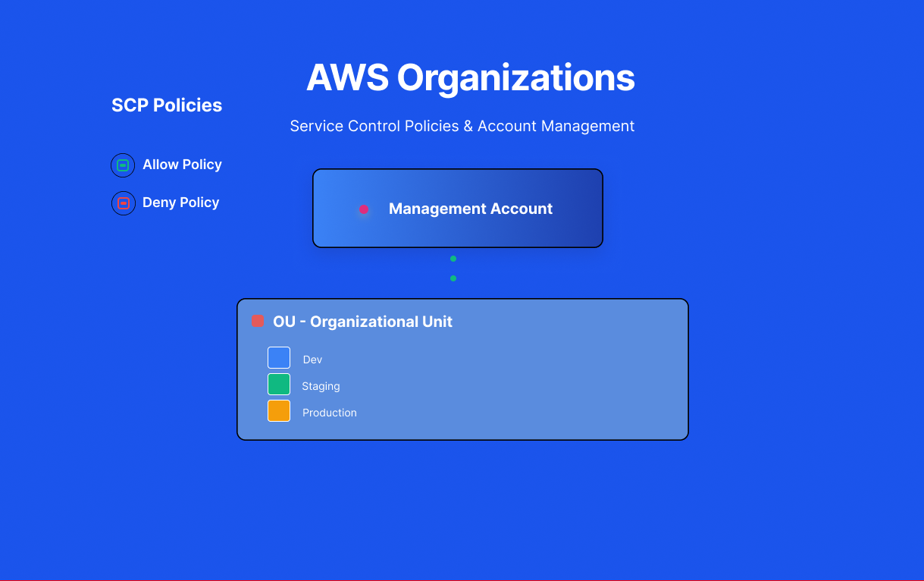
Task: Click the AWS Organizations title
Action: [471, 77]
